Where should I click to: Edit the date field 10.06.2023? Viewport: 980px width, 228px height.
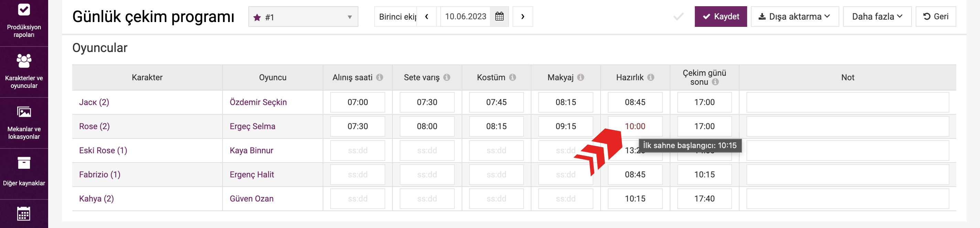click(465, 17)
